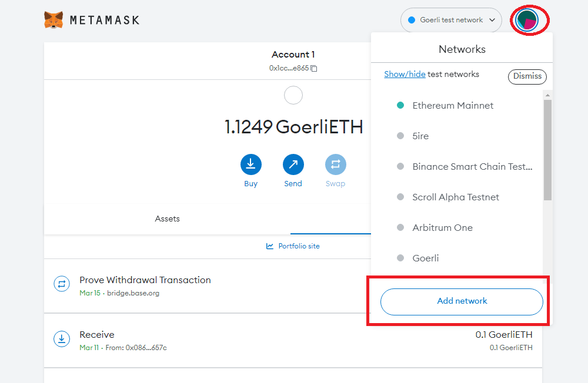Click the Send arrow icon button
This screenshot has width=588, height=383.
(x=293, y=164)
